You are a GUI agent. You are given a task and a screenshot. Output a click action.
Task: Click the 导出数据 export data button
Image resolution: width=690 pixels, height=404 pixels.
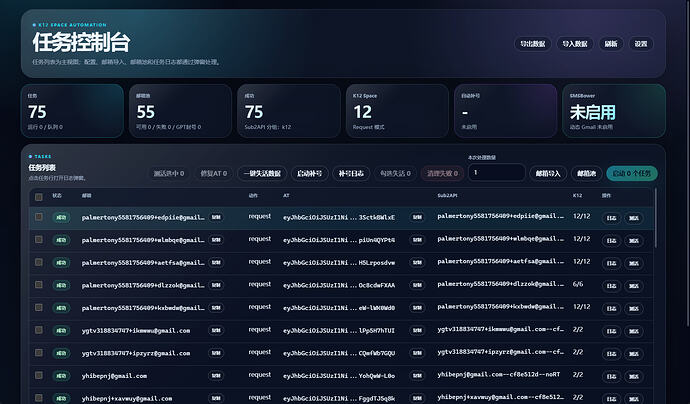532,44
